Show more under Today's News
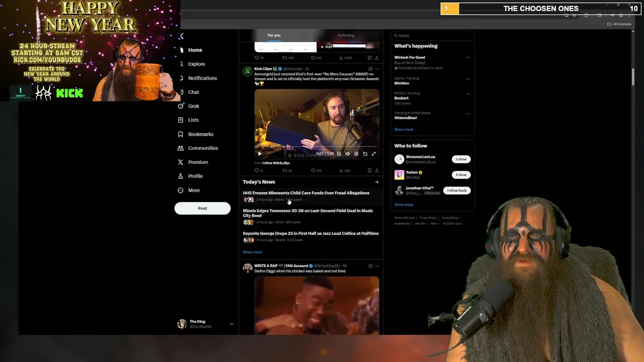Viewport: 644px width, 362px height. tap(252, 252)
